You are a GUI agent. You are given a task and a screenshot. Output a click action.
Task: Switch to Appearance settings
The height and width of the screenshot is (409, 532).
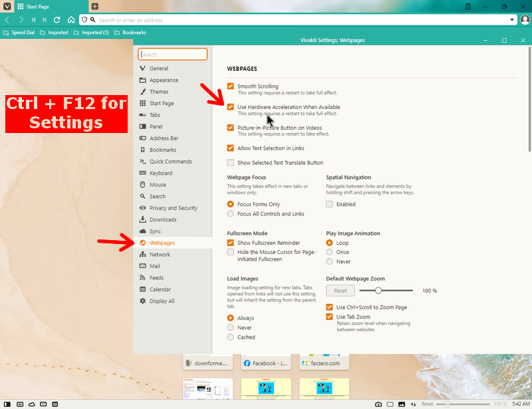(173, 80)
